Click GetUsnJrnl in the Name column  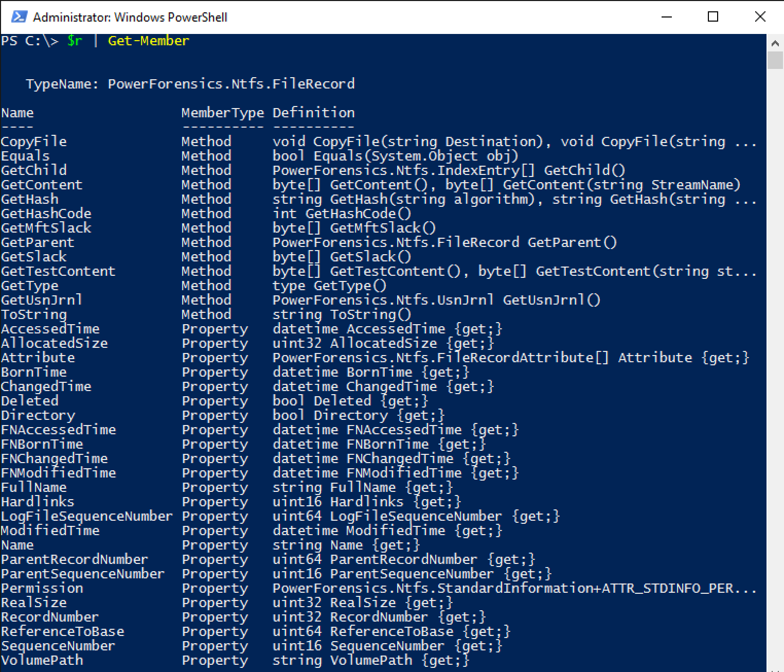click(x=42, y=300)
